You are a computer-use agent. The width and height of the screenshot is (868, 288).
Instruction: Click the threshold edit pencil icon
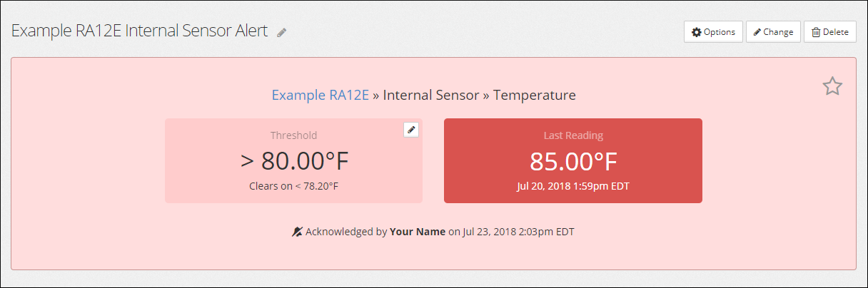click(411, 130)
